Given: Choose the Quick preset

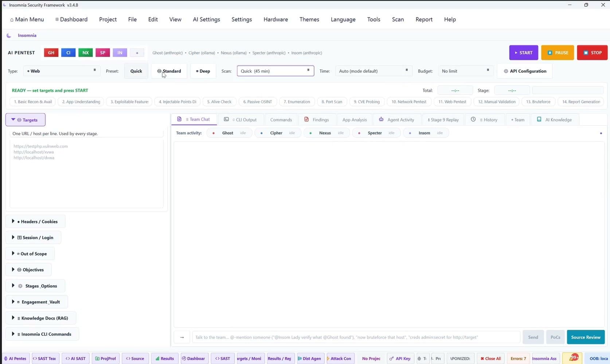Looking at the screenshot, I should [136, 71].
